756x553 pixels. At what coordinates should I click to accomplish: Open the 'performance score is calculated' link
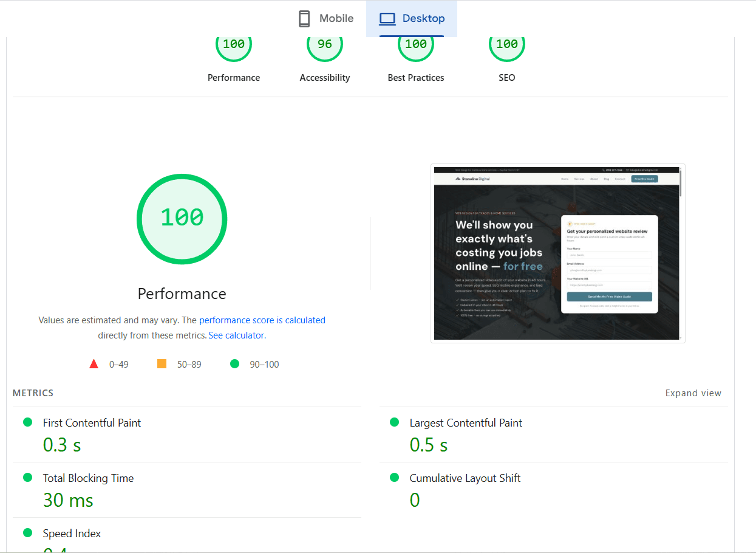(262, 320)
